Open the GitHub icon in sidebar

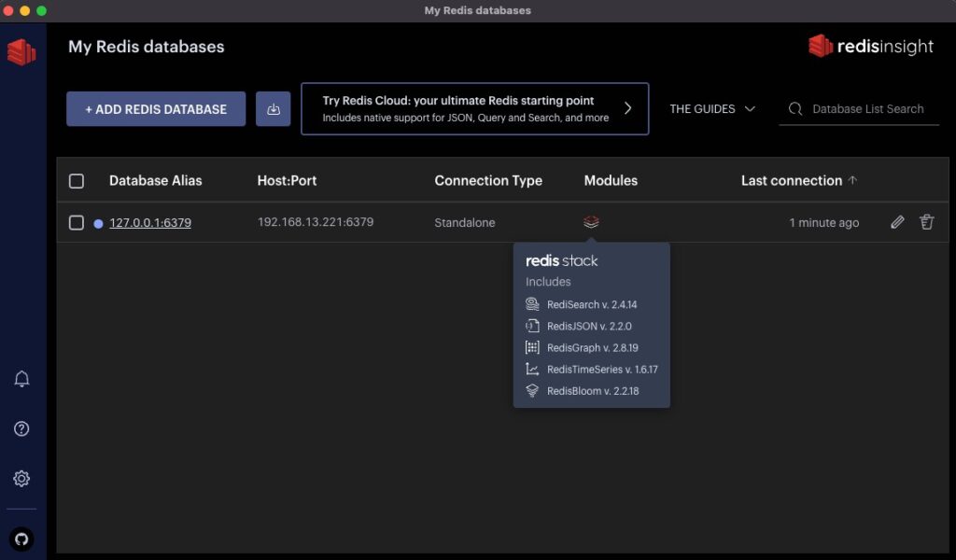click(21, 539)
